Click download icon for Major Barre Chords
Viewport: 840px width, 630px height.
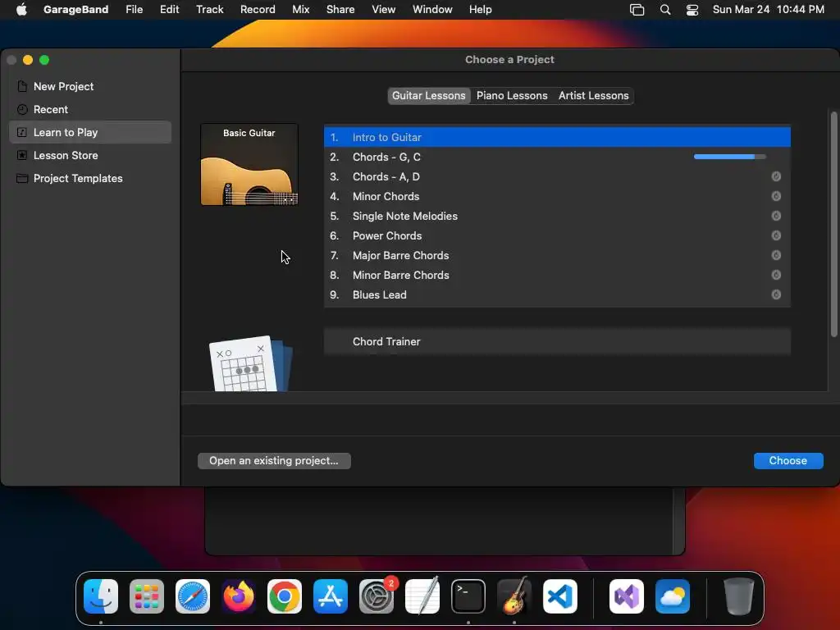click(x=776, y=256)
